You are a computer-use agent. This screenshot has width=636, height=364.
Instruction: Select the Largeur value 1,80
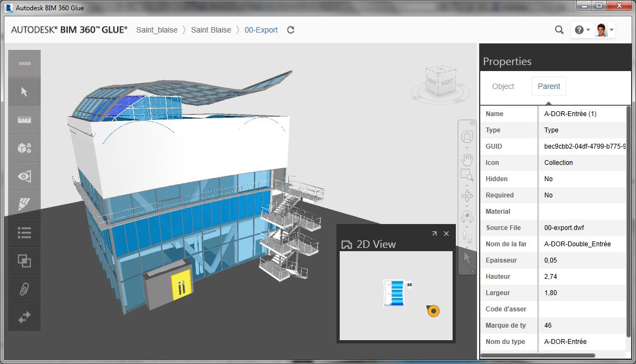click(x=550, y=292)
